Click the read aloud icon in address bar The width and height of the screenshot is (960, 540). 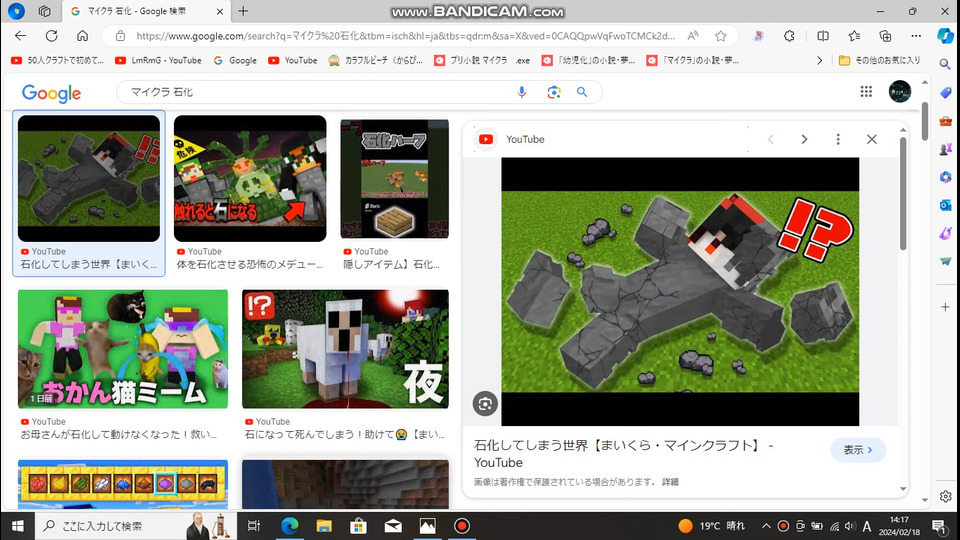tap(693, 36)
